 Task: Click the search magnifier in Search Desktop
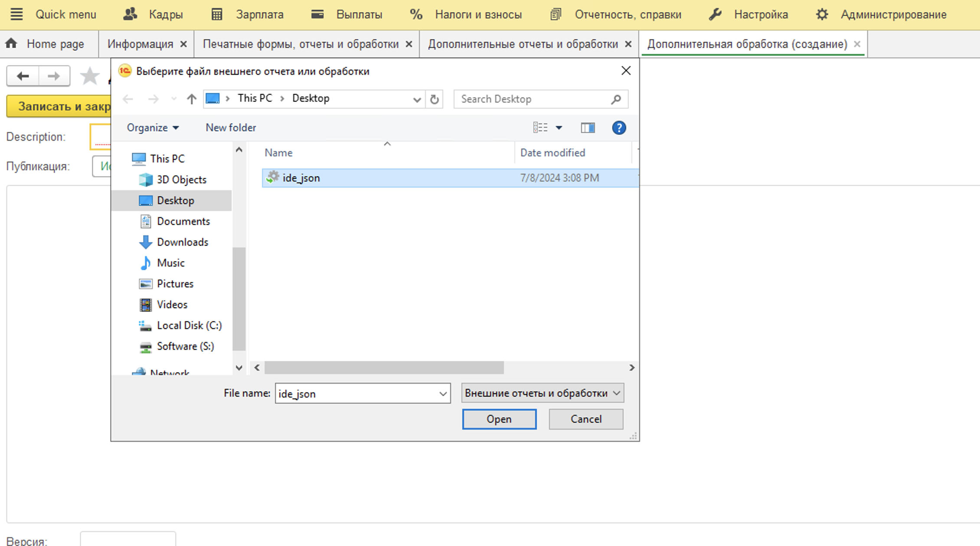pyautogui.click(x=616, y=99)
